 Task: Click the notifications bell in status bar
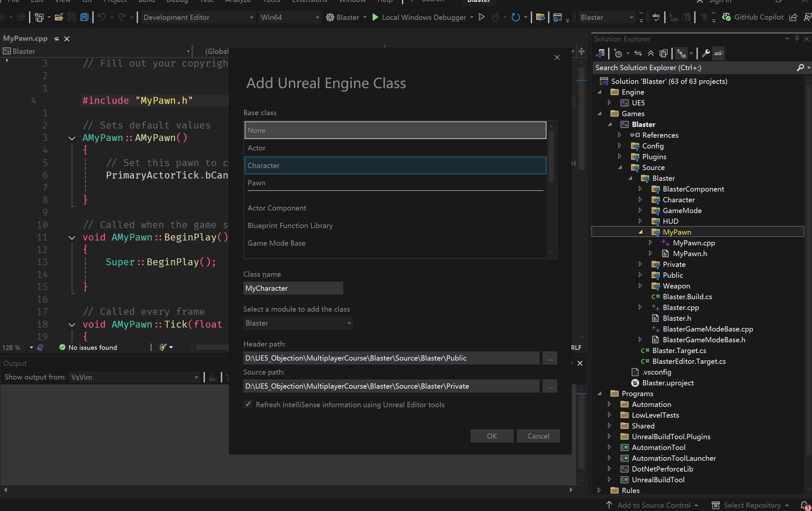804,505
